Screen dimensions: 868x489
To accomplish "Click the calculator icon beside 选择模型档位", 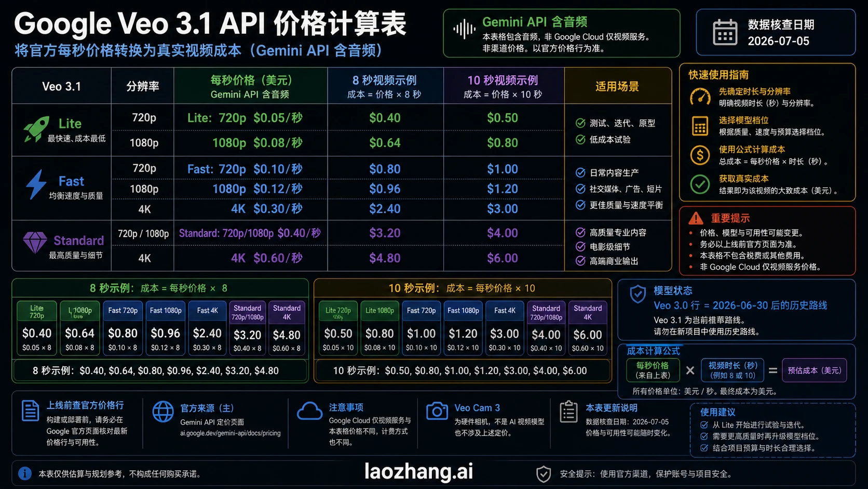I will [x=700, y=126].
